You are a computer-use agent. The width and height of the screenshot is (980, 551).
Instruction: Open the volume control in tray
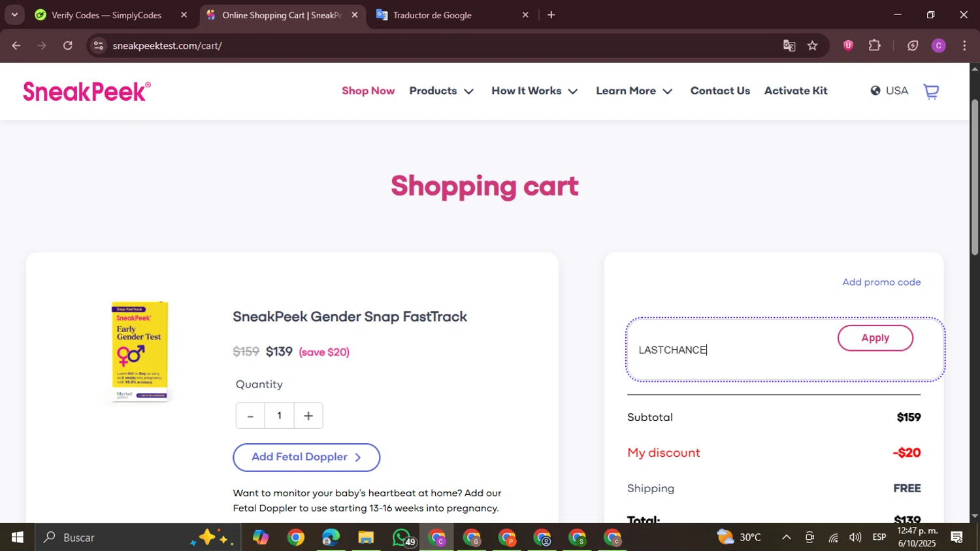pos(855,537)
